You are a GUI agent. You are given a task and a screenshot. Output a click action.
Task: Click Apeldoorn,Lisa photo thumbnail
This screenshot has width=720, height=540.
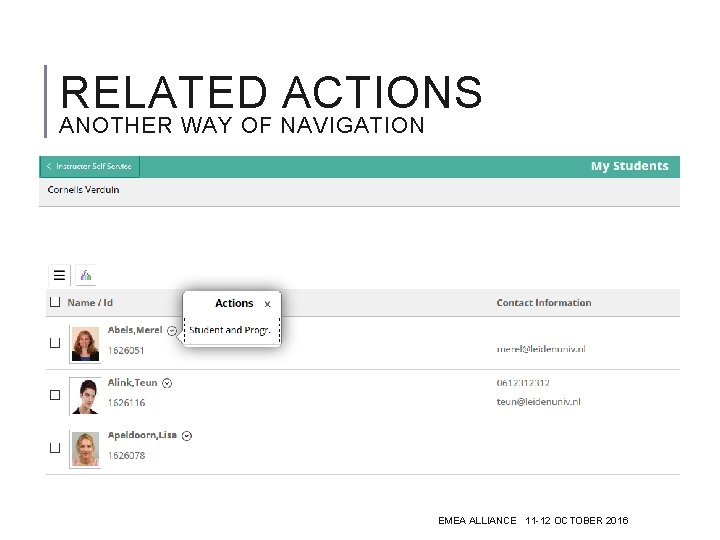click(85, 449)
